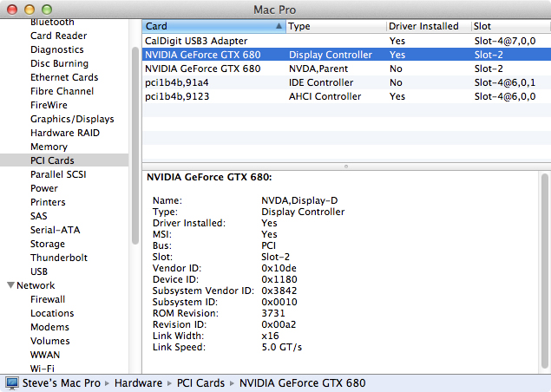Select Ethernet Cards in the sidebar
Screen dimensions: 551x392
(64, 77)
